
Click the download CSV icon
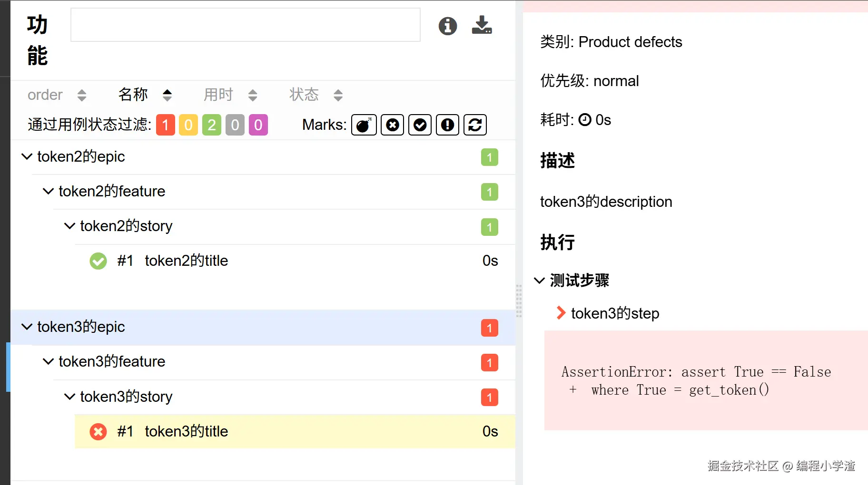pyautogui.click(x=482, y=25)
